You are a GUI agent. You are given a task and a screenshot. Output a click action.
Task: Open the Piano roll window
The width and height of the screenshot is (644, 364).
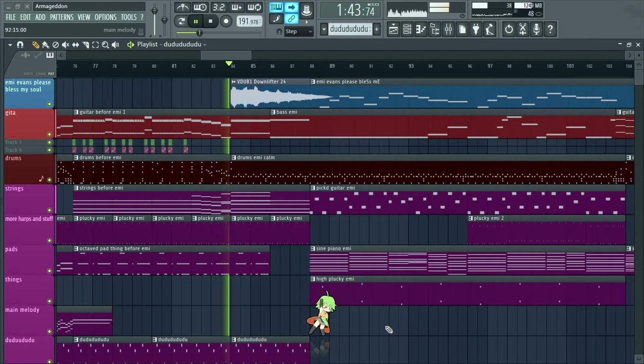[421, 29]
